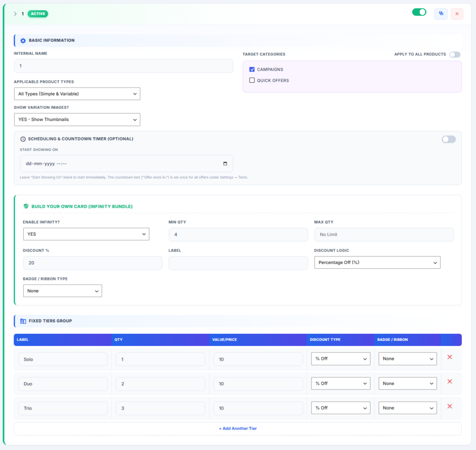Open Show Variation Images dropdown
Viewport: 476px width, 450px height.
pos(77,119)
